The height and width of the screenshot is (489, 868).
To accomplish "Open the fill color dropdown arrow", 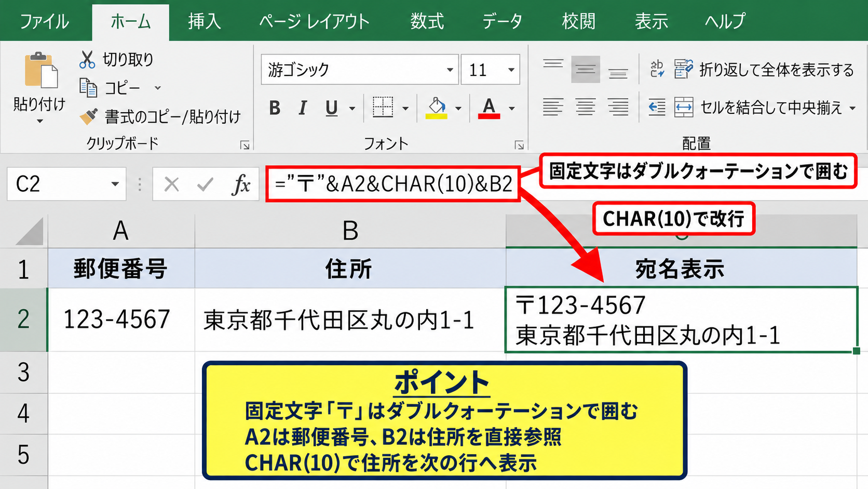I will (458, 108).
